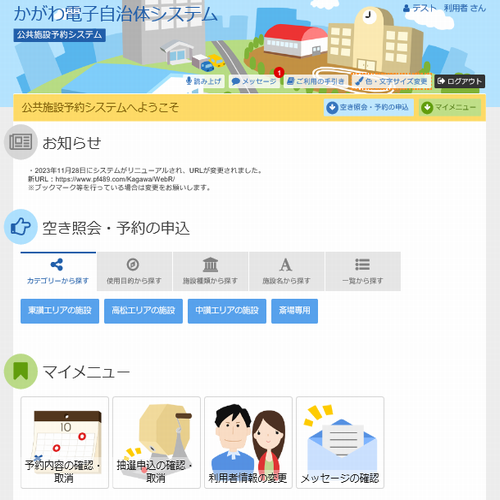The width and height of the screenshot is (500, 500).
Task: Click the thumbs-up icon beside 空き照会
Action: [x=21, y=227]
